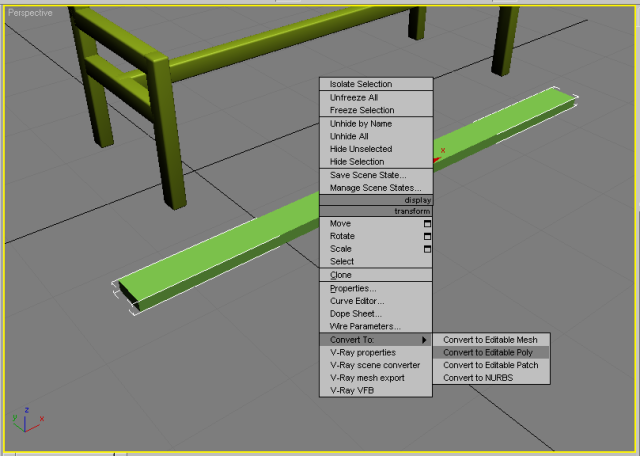The width and height of the screenshot is (640, 456).
Task: Choose Isolate Selection from the quad menu
Action: [x=376, y=84]
